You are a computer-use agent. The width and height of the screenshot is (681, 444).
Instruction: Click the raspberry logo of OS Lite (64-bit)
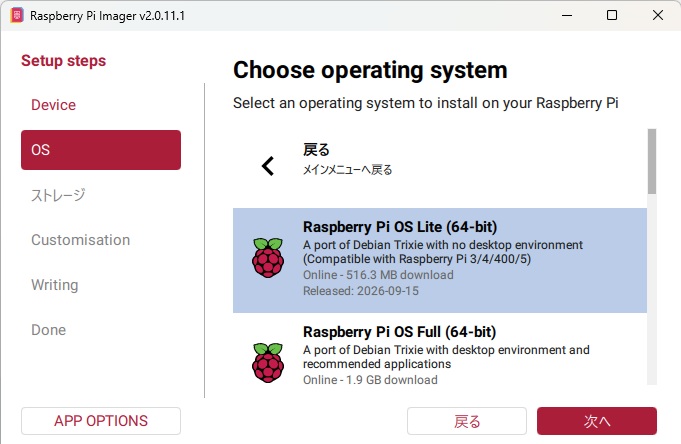[x=268, y=258]
